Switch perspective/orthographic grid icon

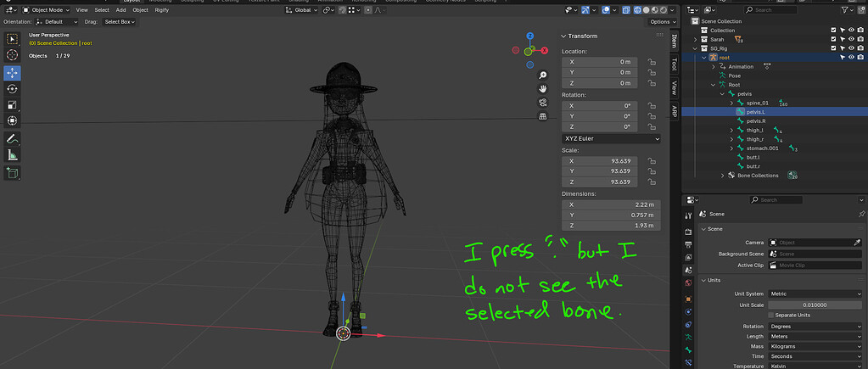543,116
